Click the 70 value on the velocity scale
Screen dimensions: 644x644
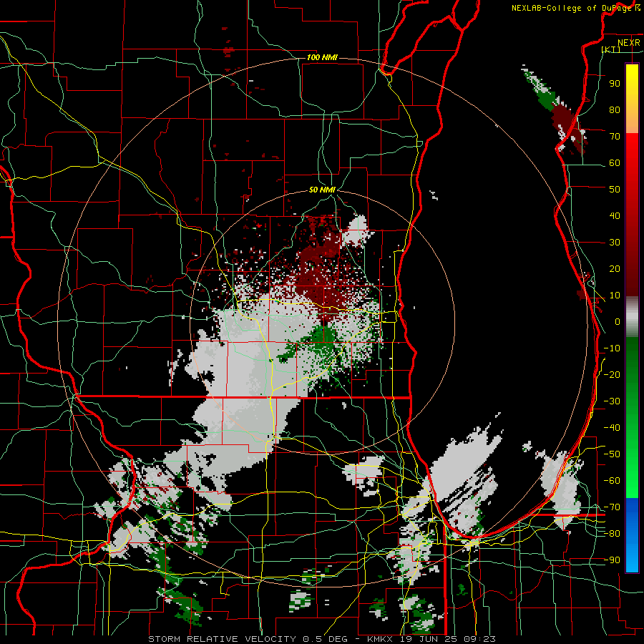(615, 137)
